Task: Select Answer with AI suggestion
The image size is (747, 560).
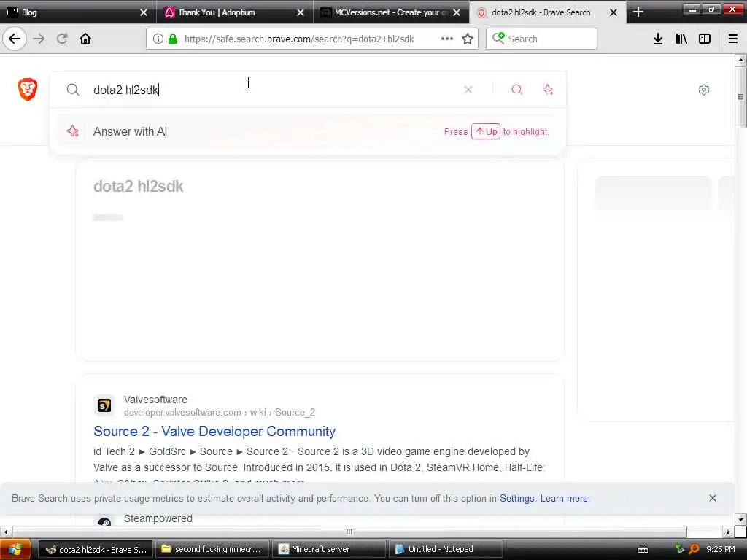Action: [x=308, y=131]
